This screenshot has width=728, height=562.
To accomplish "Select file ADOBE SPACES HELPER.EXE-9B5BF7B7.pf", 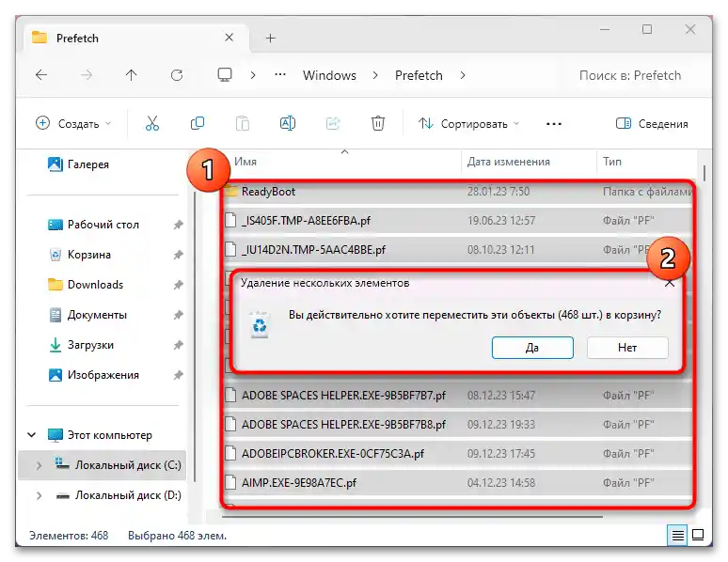I will point(459,396).
